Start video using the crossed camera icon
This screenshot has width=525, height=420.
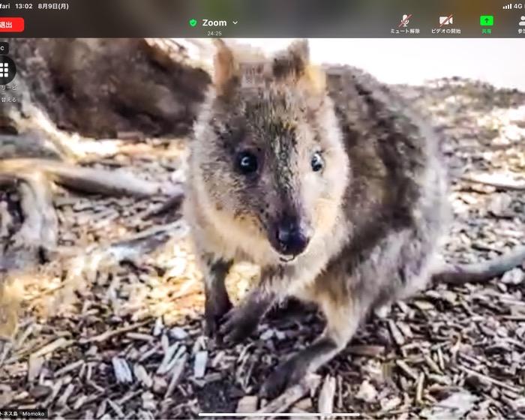click(445, 19)
